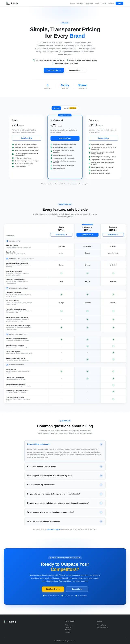Click checkmark for SSO & Advanced Security, Enterprise column
130x644 pixels.
[x=113, y=399]
